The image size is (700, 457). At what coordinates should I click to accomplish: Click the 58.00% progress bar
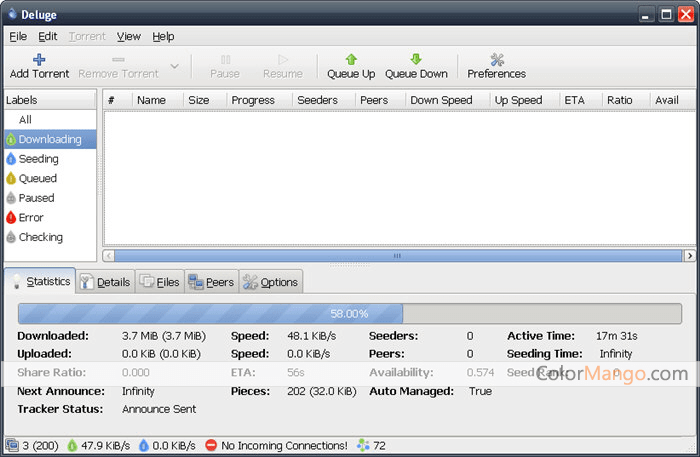pyautogui.click(x=349, y=313)
